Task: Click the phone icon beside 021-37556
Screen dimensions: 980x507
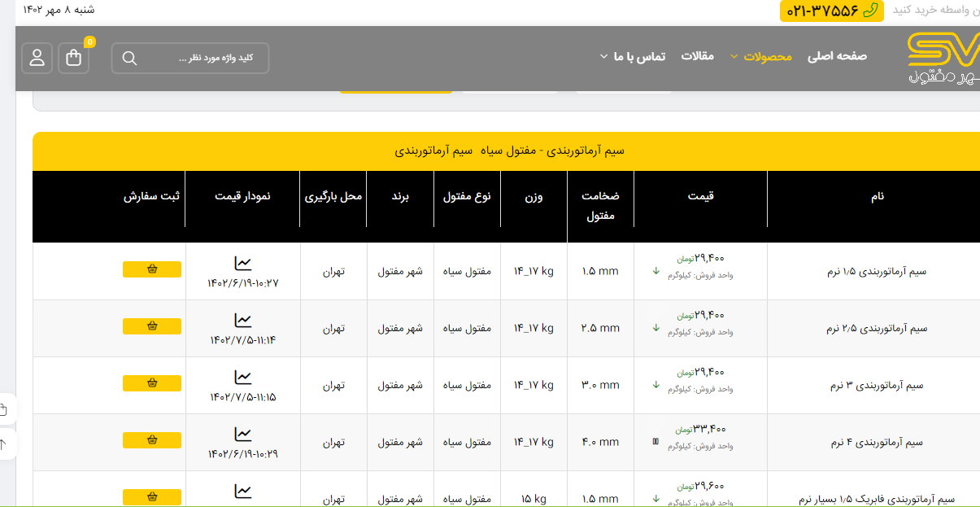Action: [x=871, y=10]
